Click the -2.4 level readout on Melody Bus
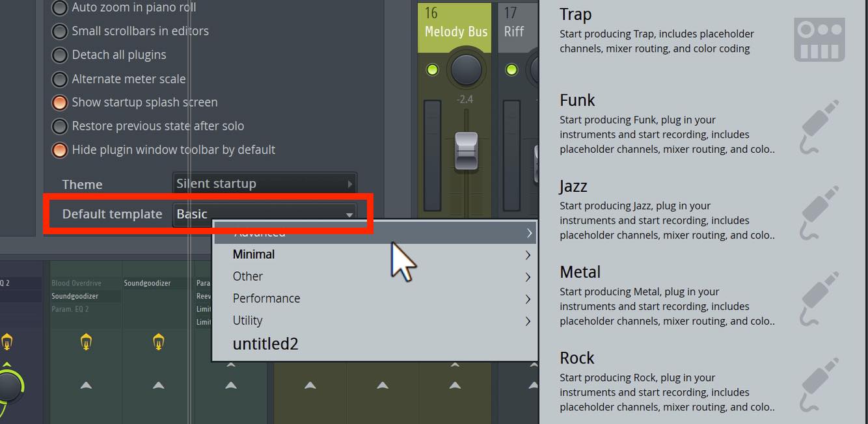The width and height of the screenshot is (868, 424). coord(465,99)
